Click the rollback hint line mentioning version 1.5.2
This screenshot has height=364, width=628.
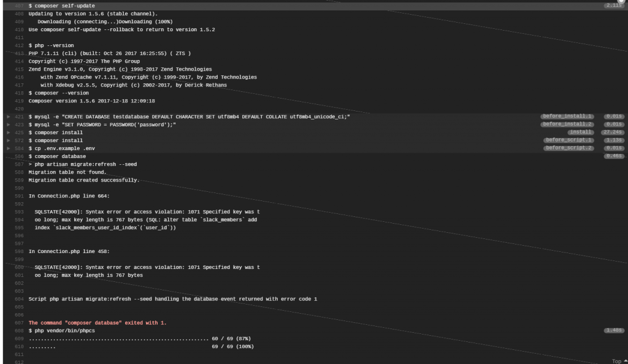click(122, 29)
